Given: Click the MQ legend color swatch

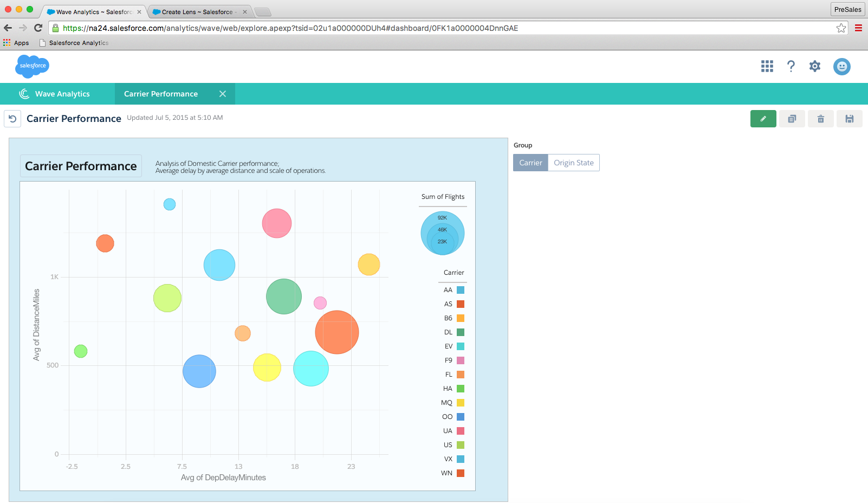Looking at the screenshot, I should pyautogui.click(x=461, y=403).
